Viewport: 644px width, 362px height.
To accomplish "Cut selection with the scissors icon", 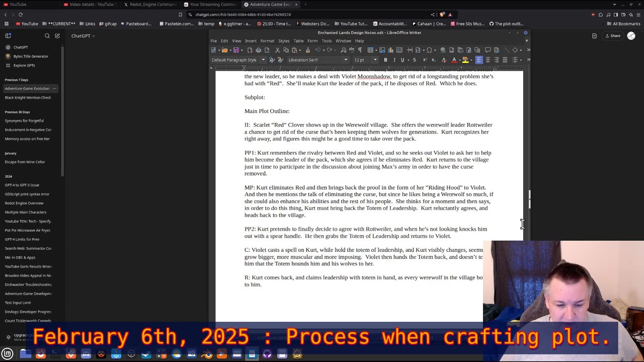I will [x=277, y=50].
